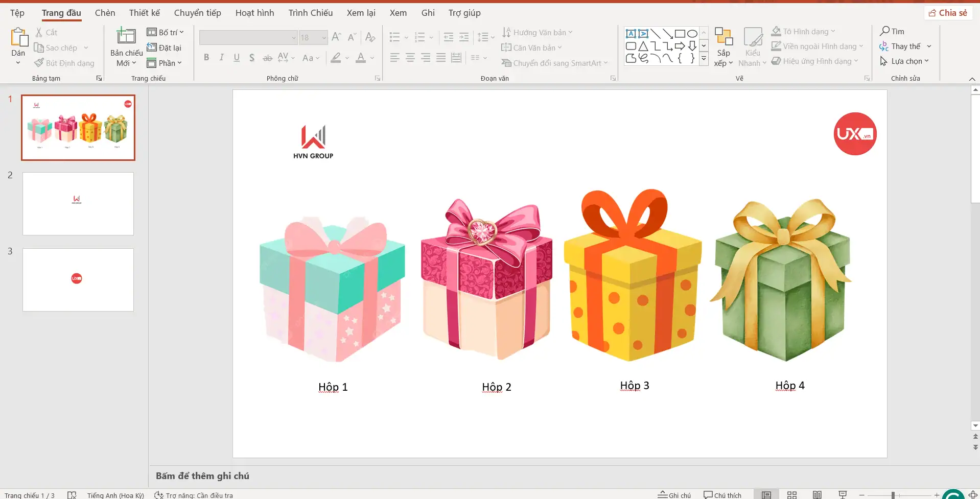The width and height of the screenshot is (980, 499).
Task: Click the Tô Hình dạng shape fill icon
Action: coord(776,31)
